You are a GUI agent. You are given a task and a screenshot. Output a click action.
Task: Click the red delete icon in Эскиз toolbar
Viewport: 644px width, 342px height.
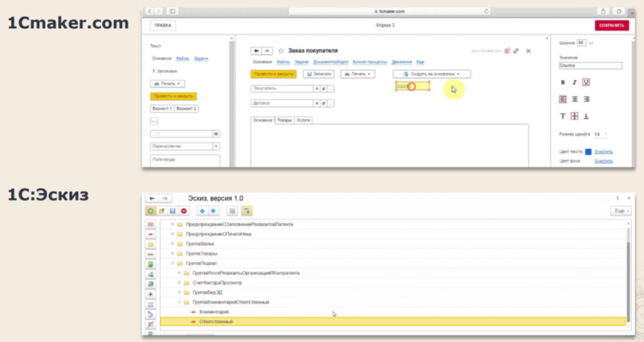(x=184, y=211)
